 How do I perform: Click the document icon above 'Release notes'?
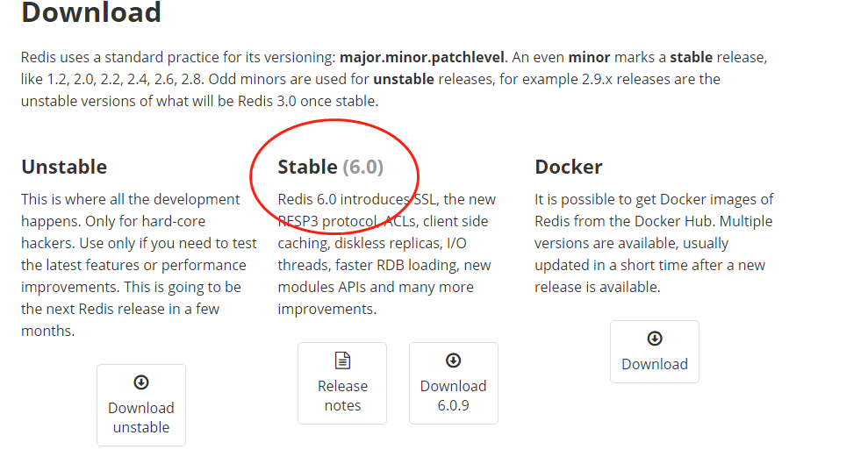coord(342,360)
